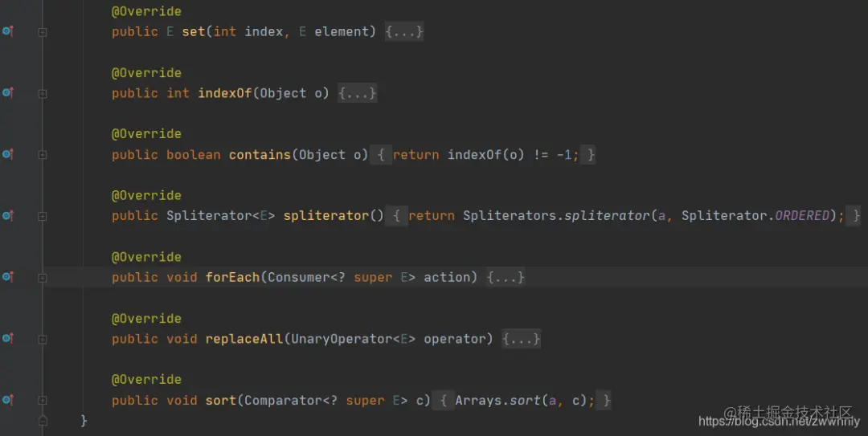Click the method name 'sort' in its declaration

coord(221,401)
